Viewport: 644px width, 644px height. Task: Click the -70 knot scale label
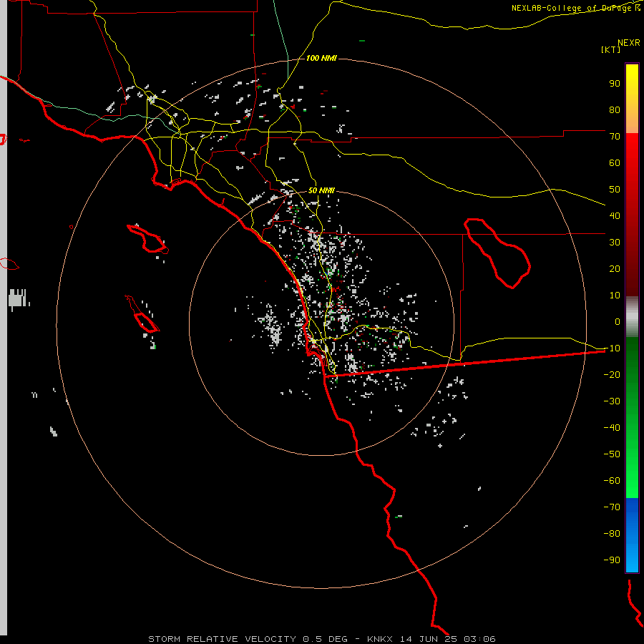612,507
